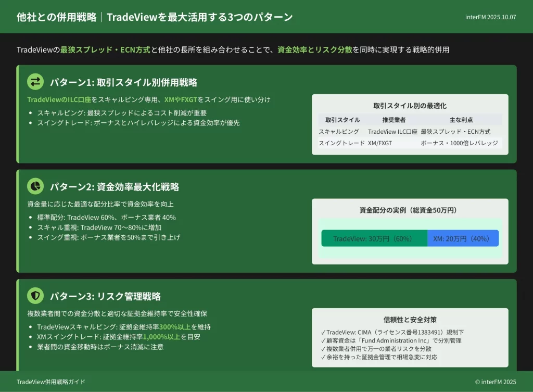Click the highlighted 資金効率とリスク分散 text
533x392 pixels.
coord(314,50)
